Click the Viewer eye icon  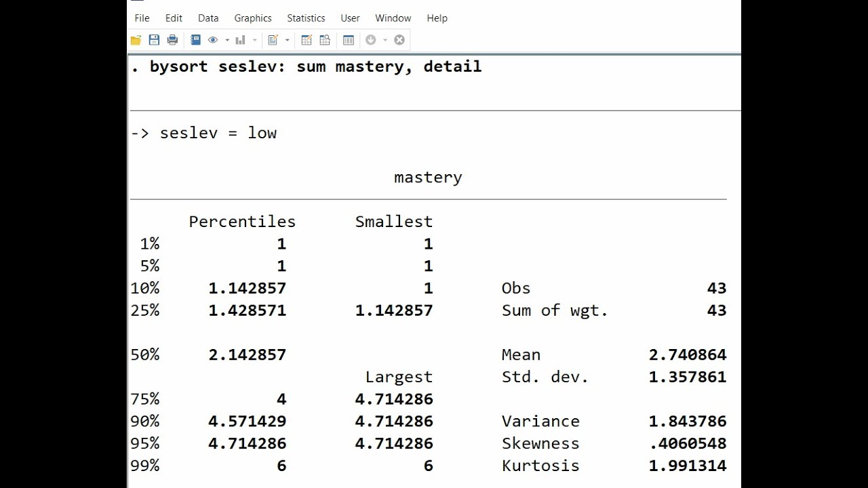[x=213, y=40]
